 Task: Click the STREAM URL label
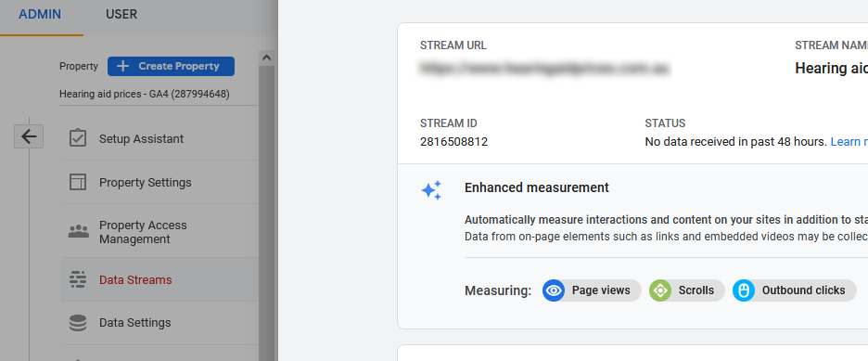pyautogui.click(x=453, y=45)
